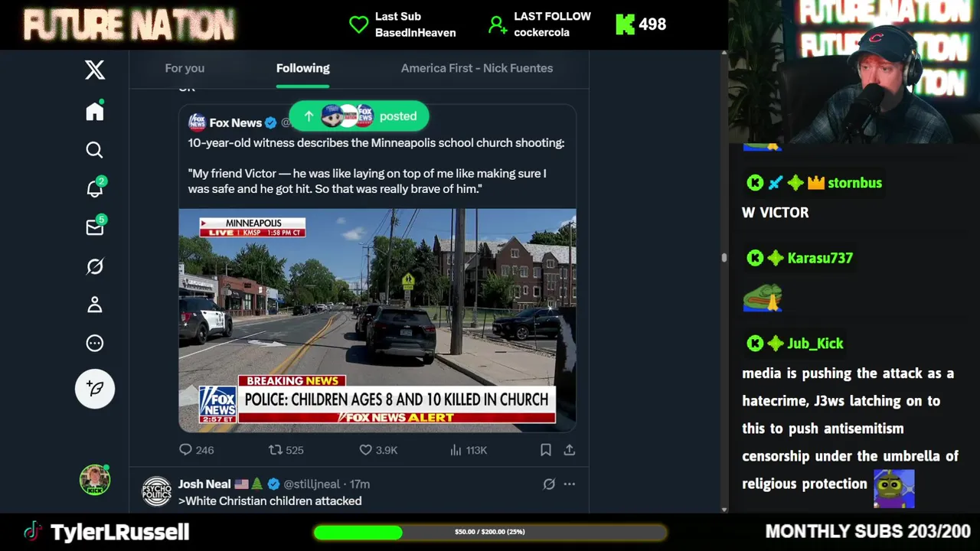Play the Minneapolis Fox News video
Image resolution: width=980 pixels, height=551 pixels.
tap(377, 320)
